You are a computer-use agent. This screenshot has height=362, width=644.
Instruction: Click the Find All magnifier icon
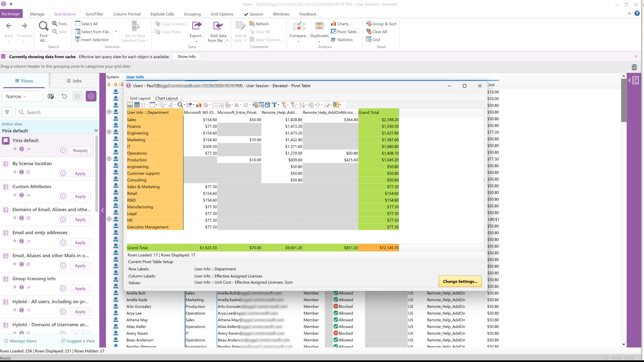tap(44, 26)
